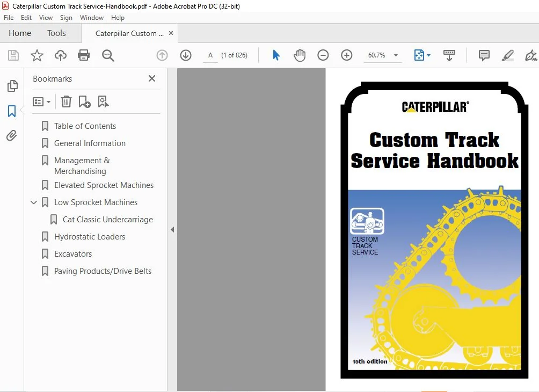Open the Management & Merchandising bookmark
539x392 pixels.
(82, 166)
